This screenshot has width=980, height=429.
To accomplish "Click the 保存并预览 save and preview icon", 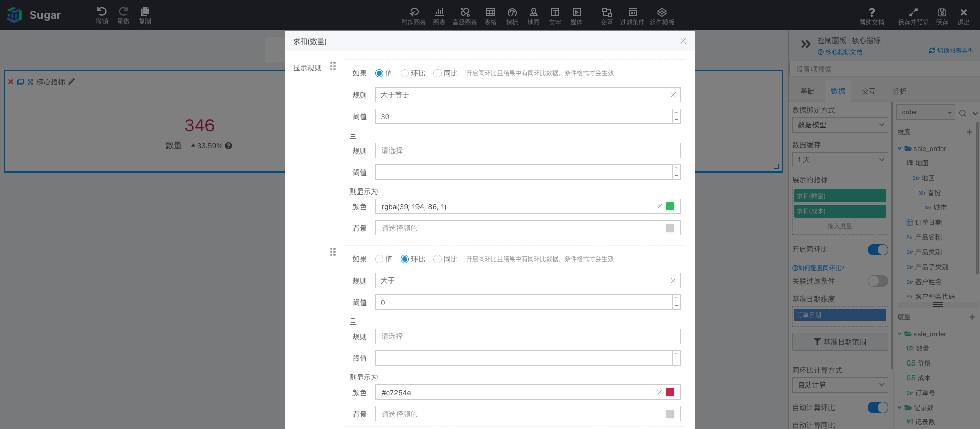I will (913, 16).
